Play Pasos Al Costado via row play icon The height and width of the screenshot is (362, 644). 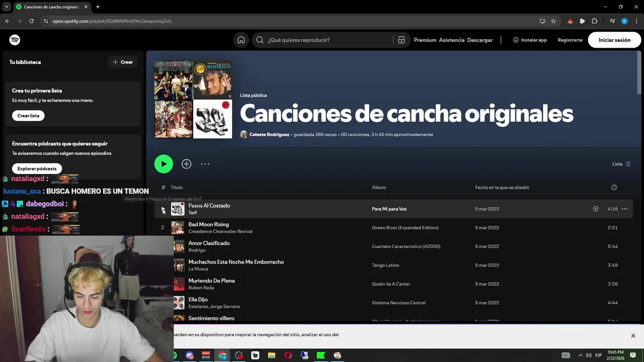[x=163, y=209]
